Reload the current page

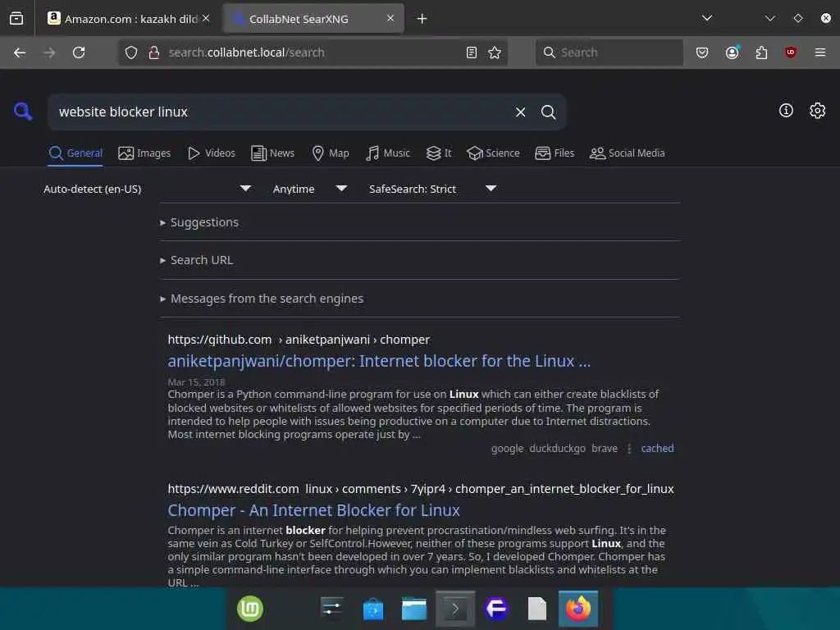click(x=79, y=52)
